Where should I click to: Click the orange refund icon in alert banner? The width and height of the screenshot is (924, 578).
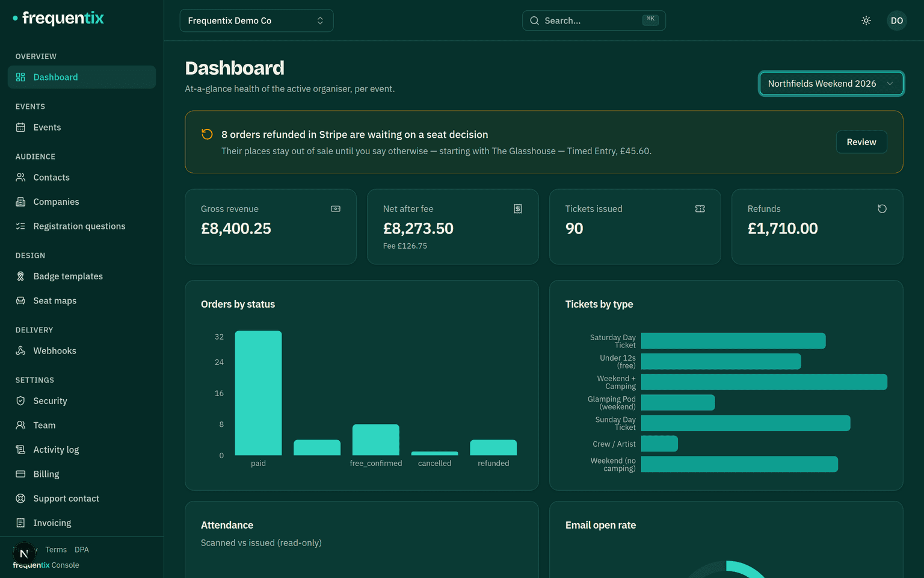207,134
